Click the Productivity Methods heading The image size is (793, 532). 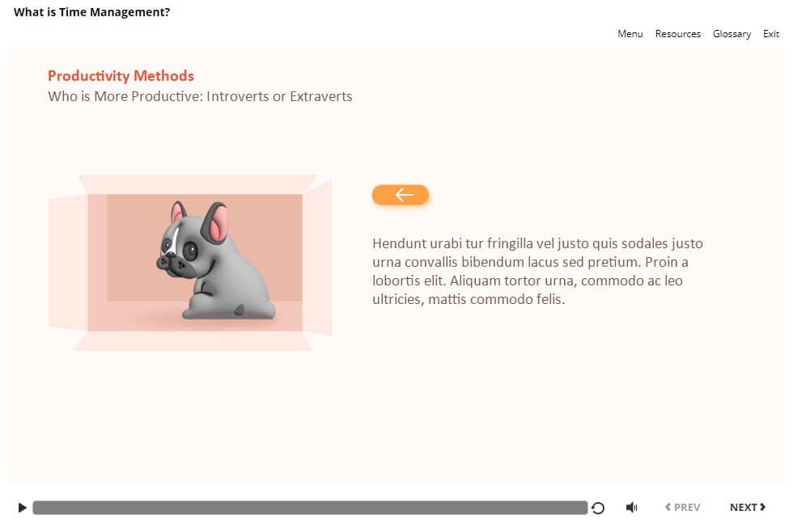pyautogui.click(x=121, y=76)
